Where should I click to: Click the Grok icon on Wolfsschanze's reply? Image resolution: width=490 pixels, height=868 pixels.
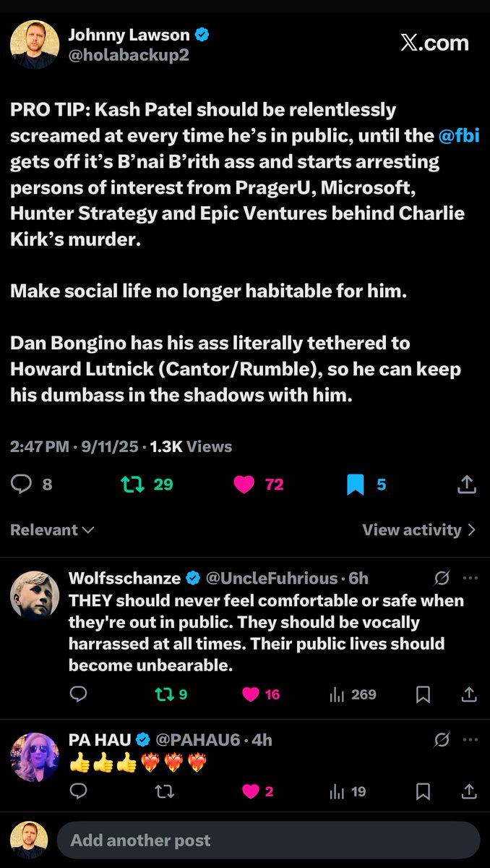[x=442, y=578]
